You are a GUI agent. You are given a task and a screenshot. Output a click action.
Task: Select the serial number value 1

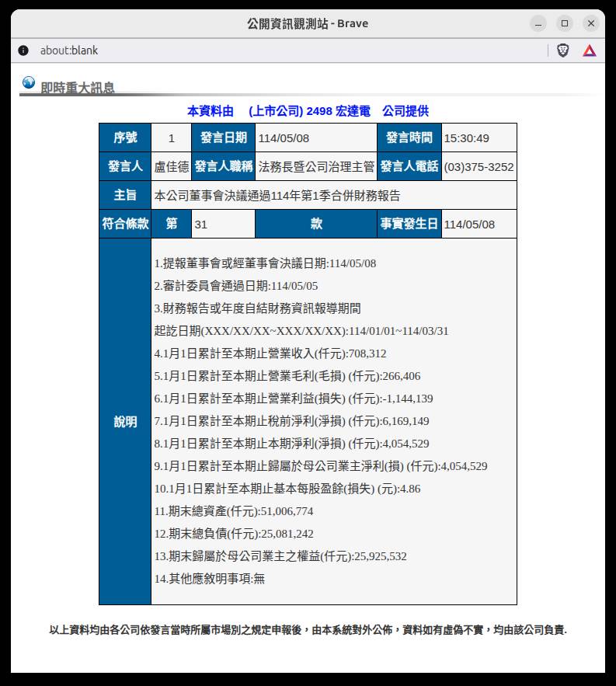pyautogui.click(x=172, y=138)
